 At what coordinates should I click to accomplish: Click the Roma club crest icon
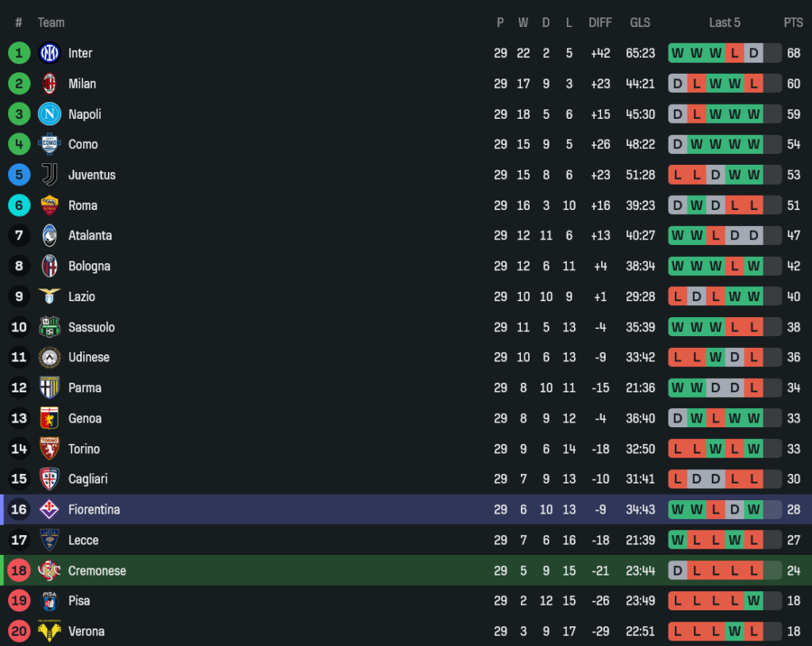pos(49,205)
